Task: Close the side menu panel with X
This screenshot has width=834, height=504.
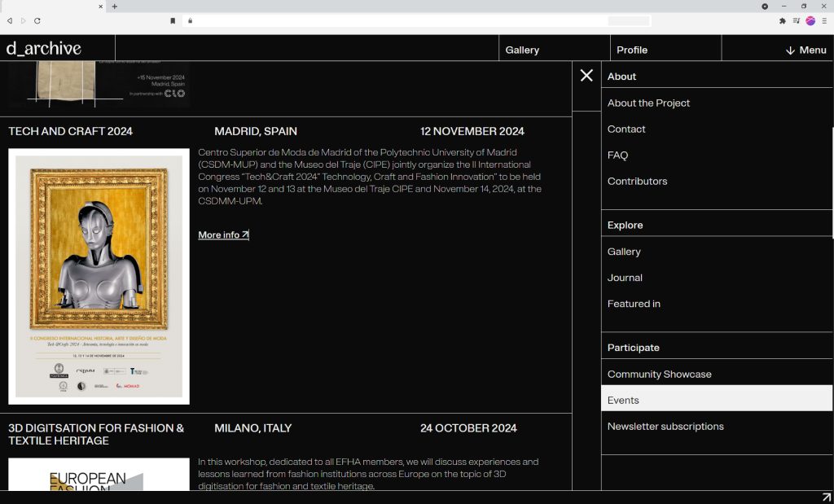Action: [586, 76]
